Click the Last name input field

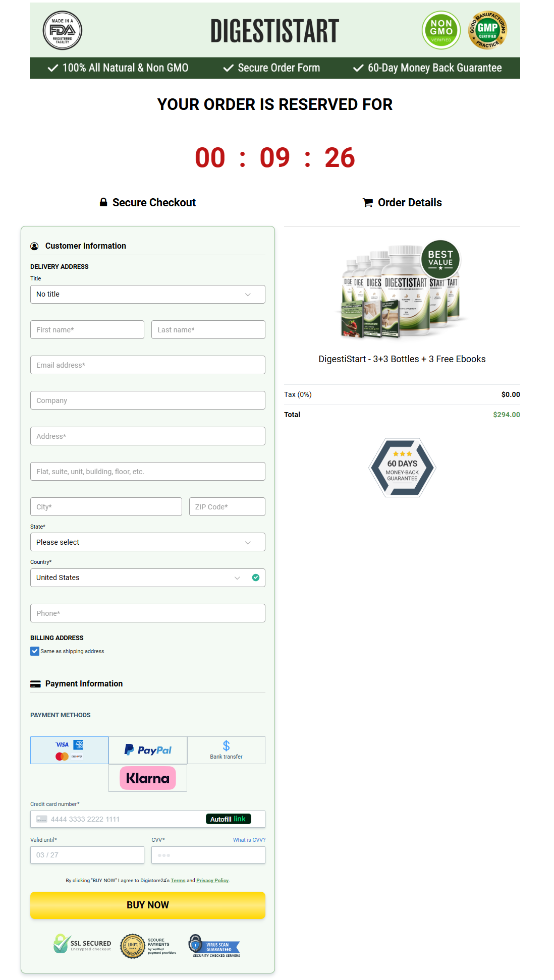[x=208, y=330]
